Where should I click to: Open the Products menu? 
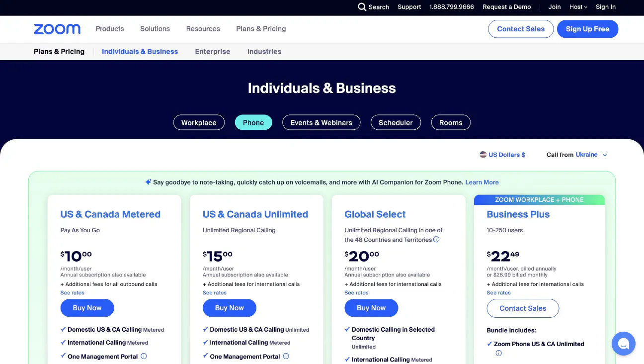(x=110, y=29)
